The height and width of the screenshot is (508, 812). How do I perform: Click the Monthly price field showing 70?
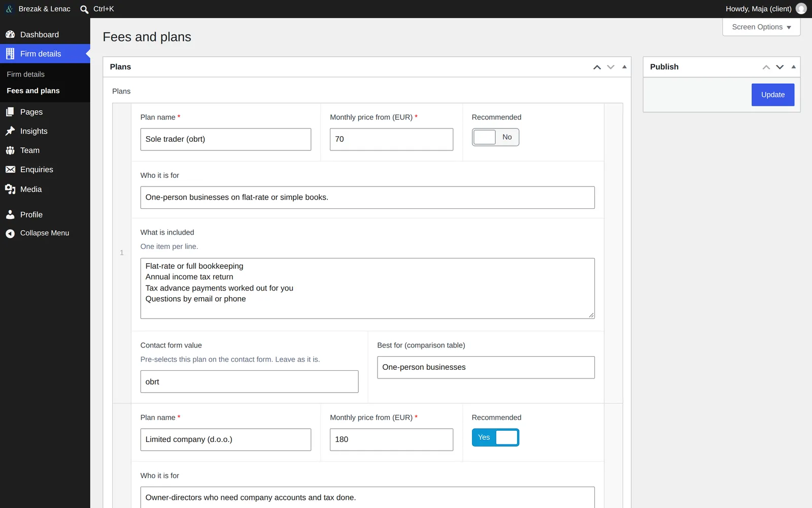click(391, 139)
